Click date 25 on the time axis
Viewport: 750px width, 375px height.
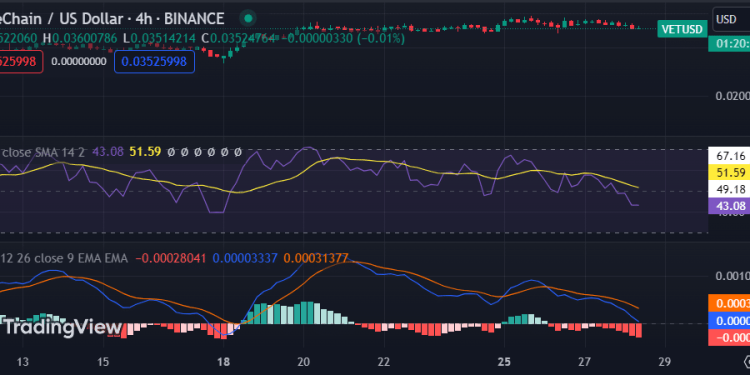point(504,361)
